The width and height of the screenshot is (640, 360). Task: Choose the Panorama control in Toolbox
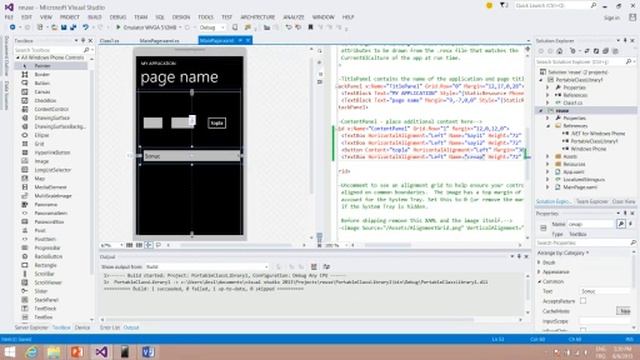(46, 204)
